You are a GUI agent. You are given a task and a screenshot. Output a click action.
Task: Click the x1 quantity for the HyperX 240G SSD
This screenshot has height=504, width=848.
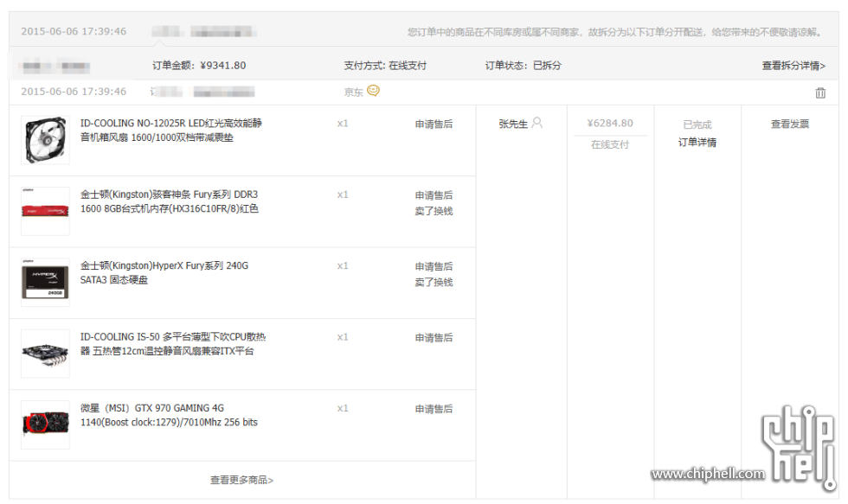[343, 265]
